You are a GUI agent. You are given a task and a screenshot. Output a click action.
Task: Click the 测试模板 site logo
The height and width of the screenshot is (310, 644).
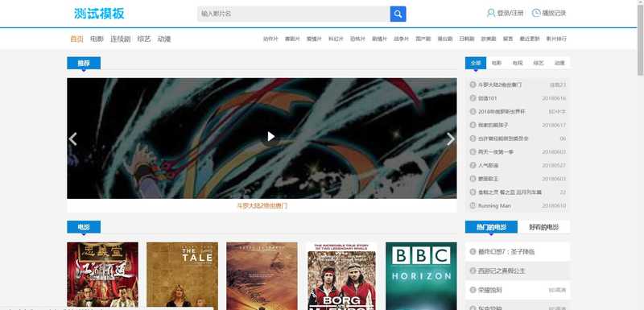(99, 14)
